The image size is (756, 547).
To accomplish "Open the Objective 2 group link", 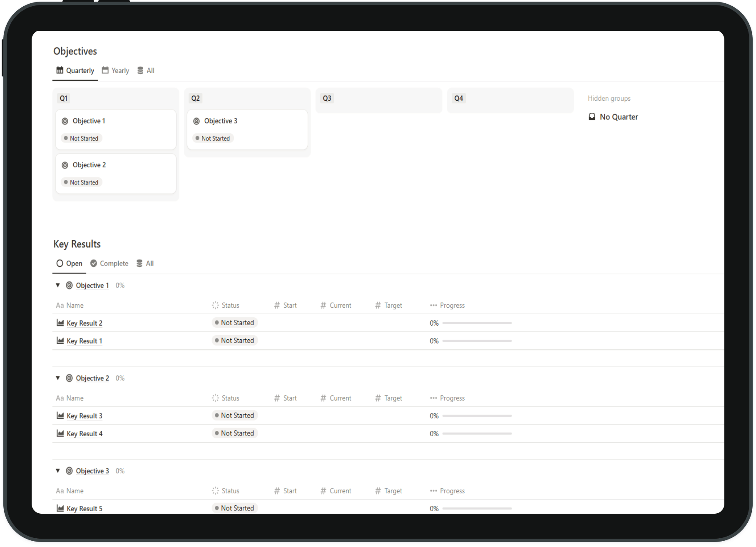I will click(92, 378).
